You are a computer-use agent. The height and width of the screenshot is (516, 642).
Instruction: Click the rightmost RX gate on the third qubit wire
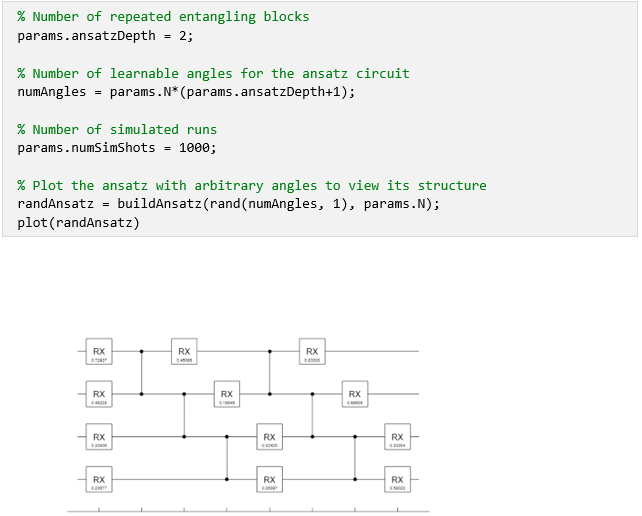tap(397, 437)
